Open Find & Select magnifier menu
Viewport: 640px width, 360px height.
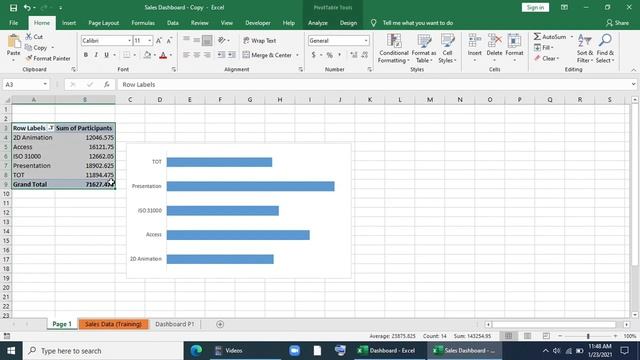605,49
